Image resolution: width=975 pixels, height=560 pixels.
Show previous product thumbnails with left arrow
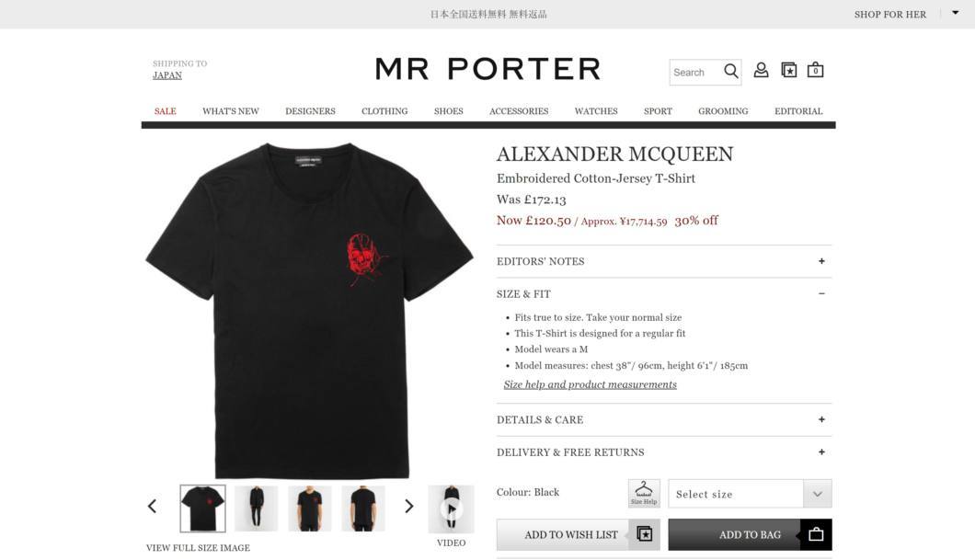153,506
